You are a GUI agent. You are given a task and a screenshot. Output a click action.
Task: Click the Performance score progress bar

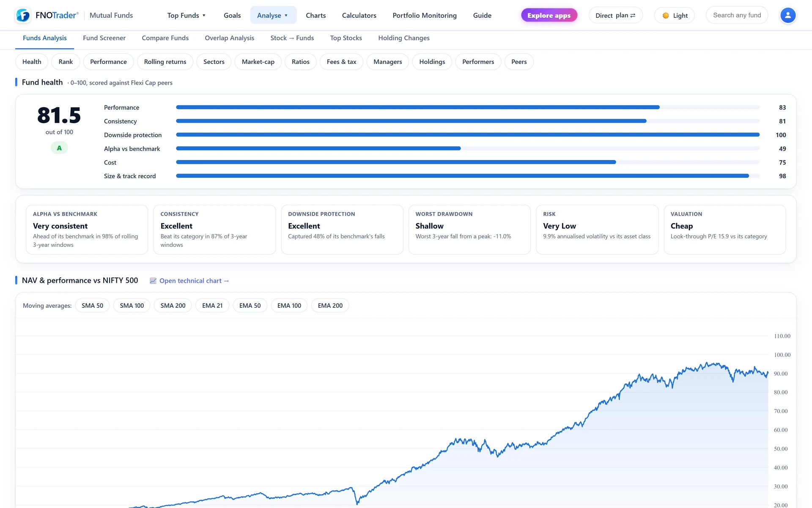tap(468, 108)
